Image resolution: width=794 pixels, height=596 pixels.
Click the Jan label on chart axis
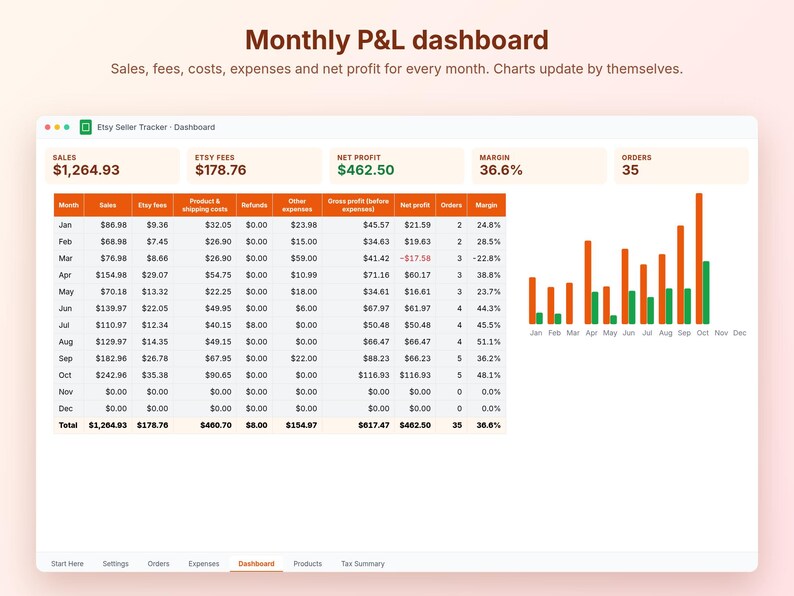[536, 333]
